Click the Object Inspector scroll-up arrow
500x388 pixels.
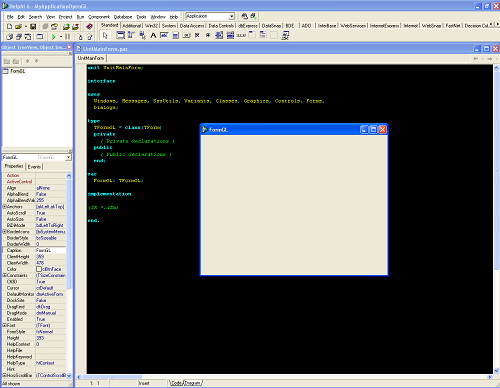[x=69, y=176]
